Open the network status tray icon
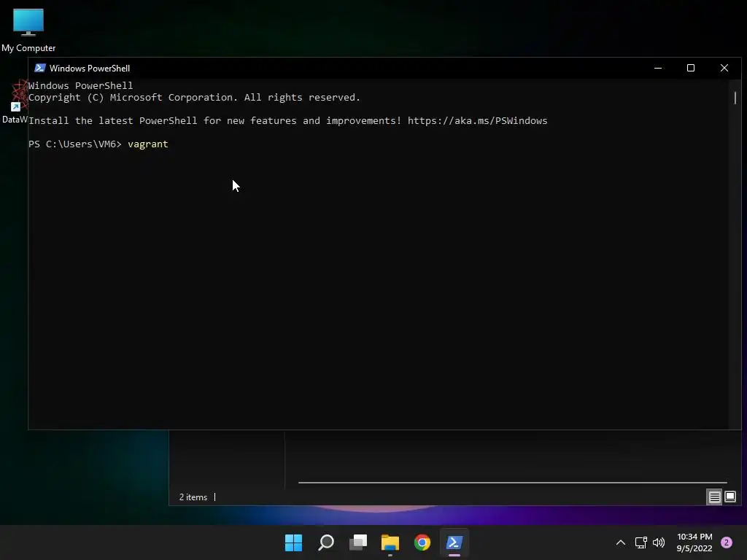 pyautogui.click(x=640, y=542)
